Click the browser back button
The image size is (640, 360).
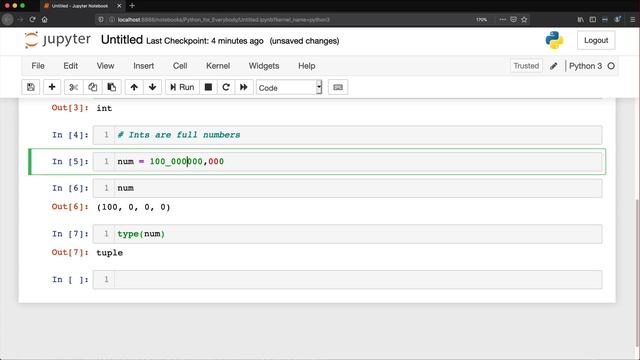coord(7,19)
